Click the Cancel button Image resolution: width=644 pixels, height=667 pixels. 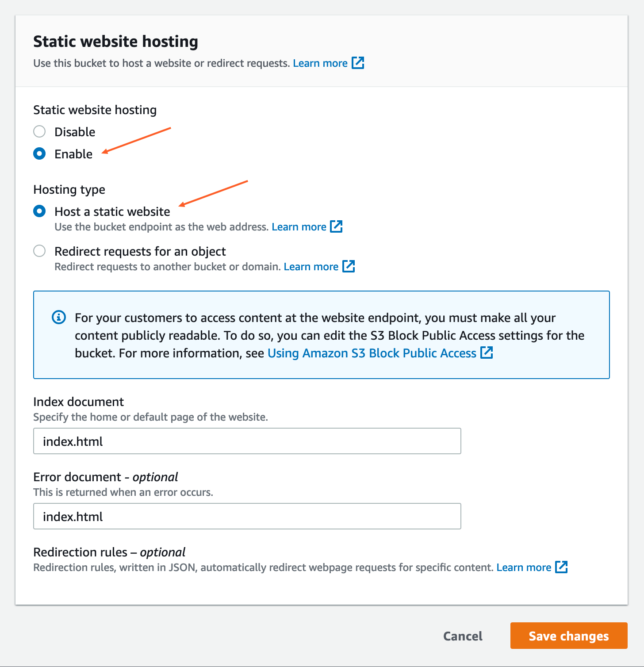click(x=462, y=636)
